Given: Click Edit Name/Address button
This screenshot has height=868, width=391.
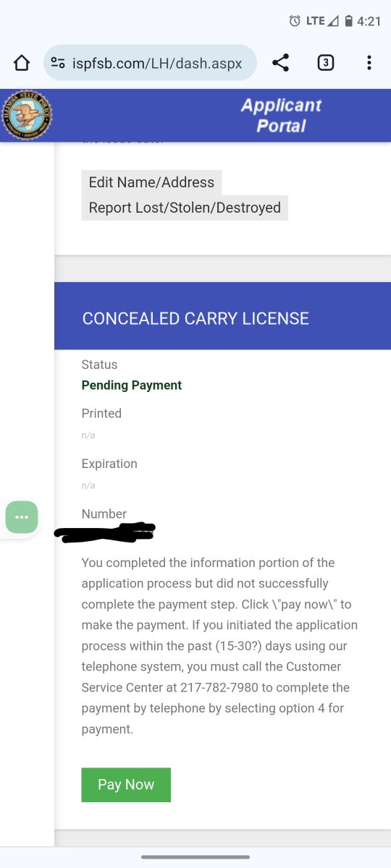Looking at the screenshot, I should point(151,182).
